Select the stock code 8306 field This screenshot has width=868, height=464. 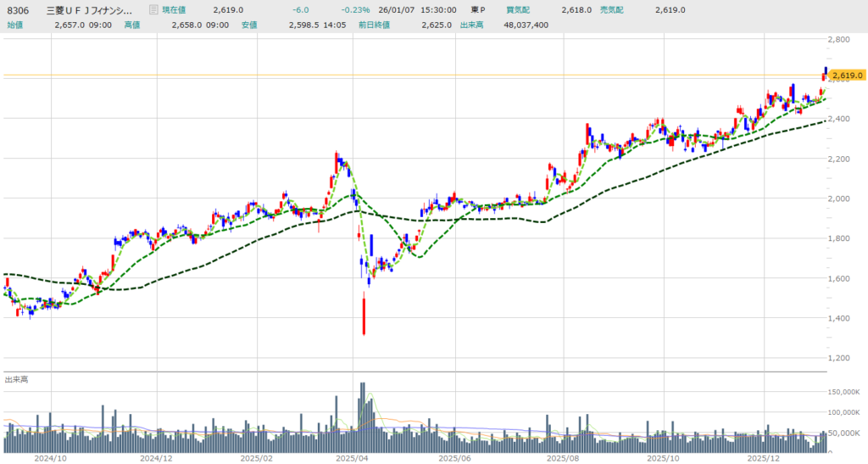[19, 10]
